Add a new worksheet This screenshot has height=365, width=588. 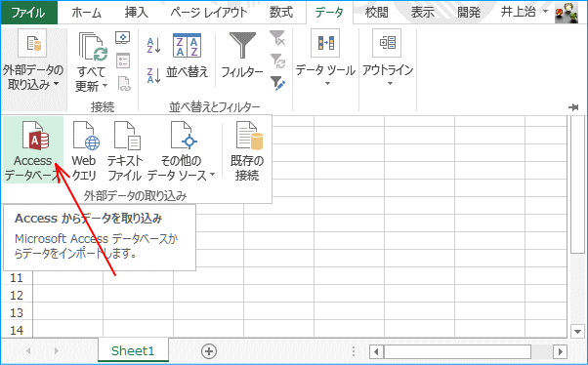pyautogui.click(x=209, y=351)
